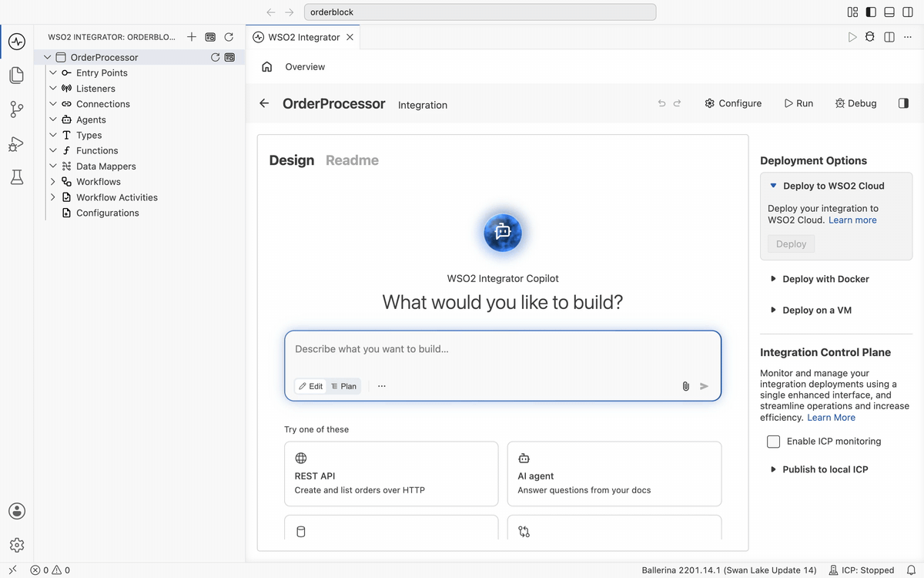924x578 pixels.
Task: Close the WSO2 Integrator tab
Action: [350, 37]
